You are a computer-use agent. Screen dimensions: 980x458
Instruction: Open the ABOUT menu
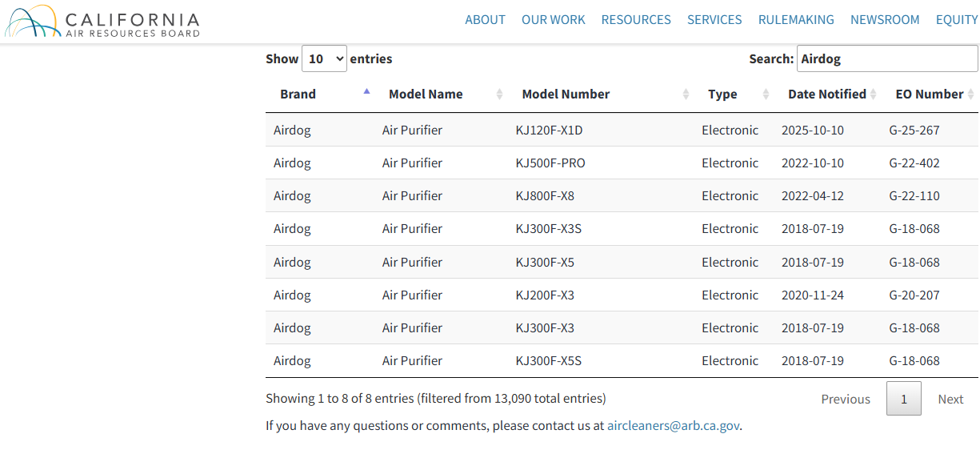tap(486, 20)
